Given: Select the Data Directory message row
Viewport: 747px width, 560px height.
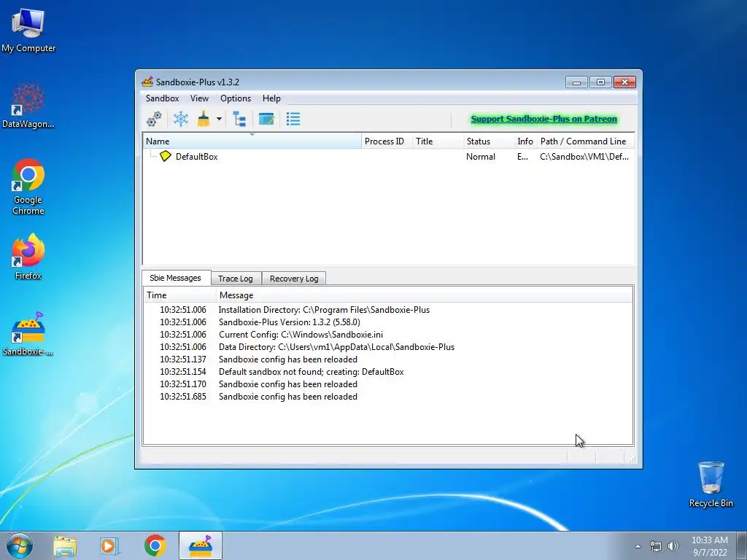Looking at the screenshot, I should [x=388, y=347].
